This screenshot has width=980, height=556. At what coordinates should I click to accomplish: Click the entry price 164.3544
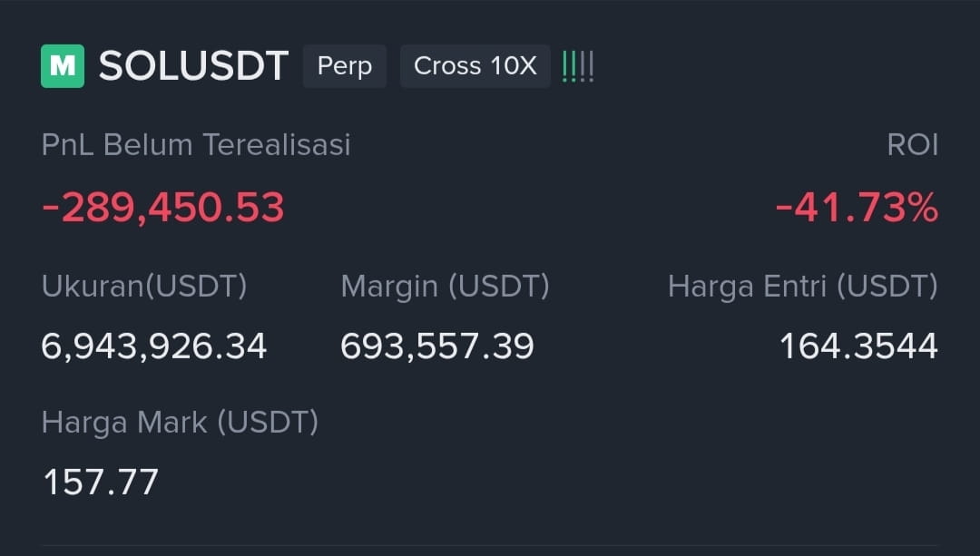click(x=859, y=346)
